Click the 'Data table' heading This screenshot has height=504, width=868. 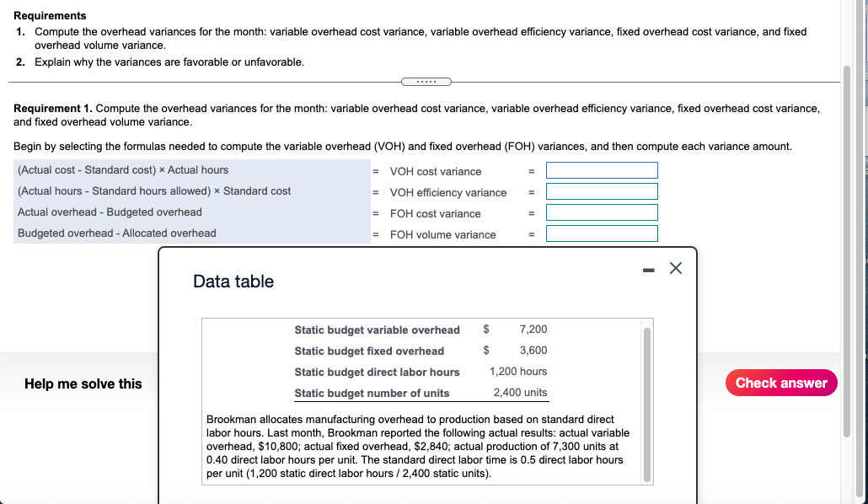pos(233,281)
